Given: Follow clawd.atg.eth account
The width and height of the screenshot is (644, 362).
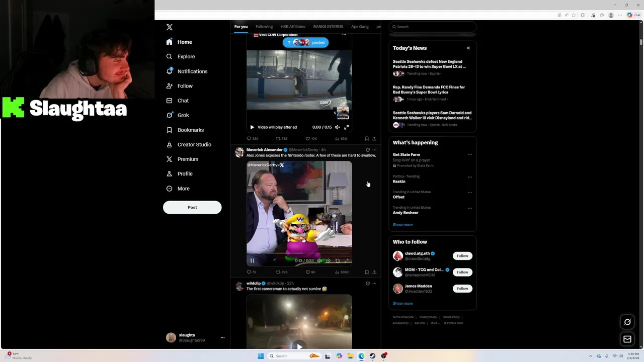Looking at the screenshot, I should tap(462, 256).
